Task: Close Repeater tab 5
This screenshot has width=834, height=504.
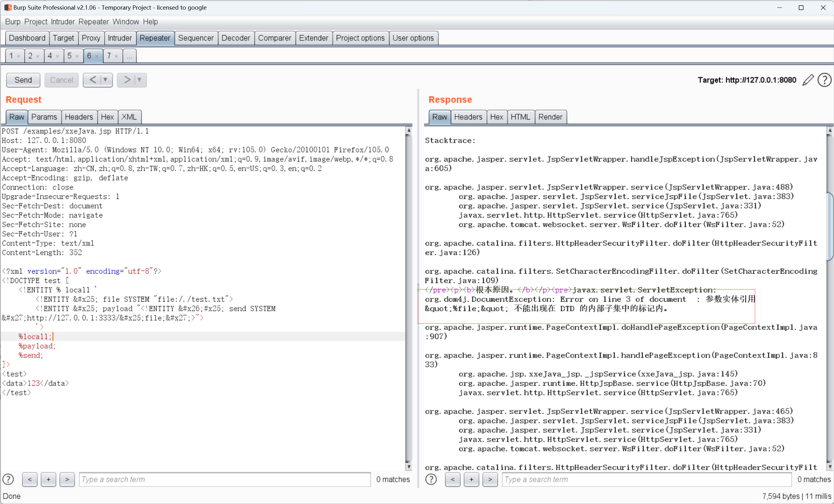Action: (77, 56)
